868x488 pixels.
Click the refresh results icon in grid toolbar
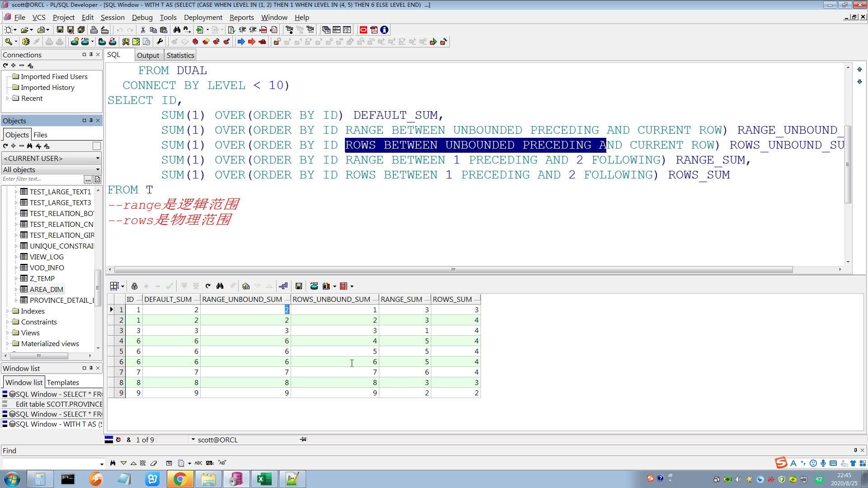coord(208,286)
